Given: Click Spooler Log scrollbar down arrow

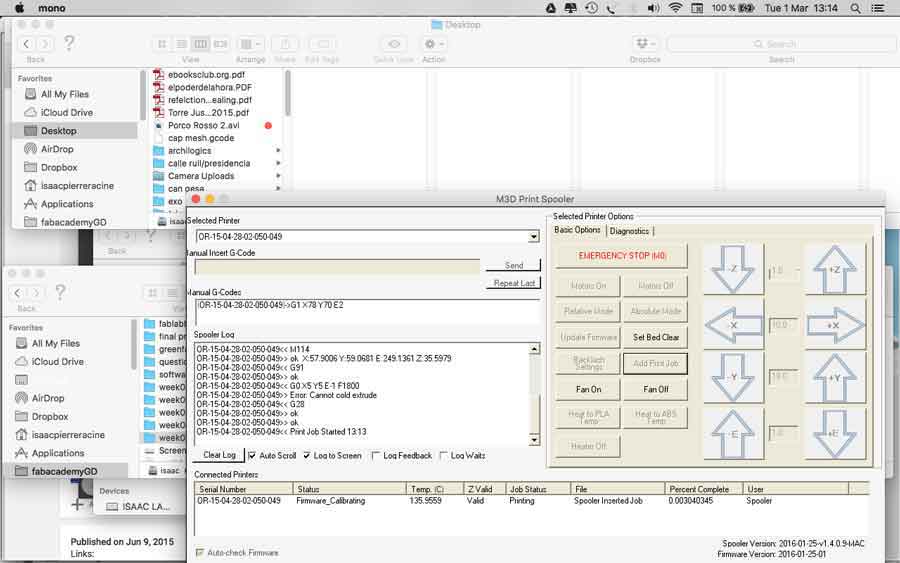Looking at the screenshot, I should pyautogui.click(x=534, y=440).
